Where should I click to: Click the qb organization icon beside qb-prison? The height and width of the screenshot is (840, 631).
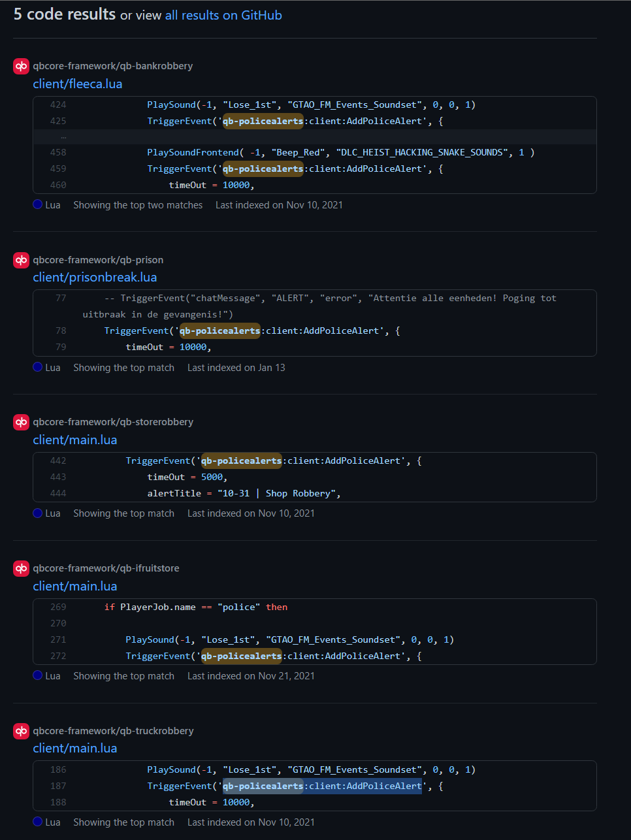20,259
